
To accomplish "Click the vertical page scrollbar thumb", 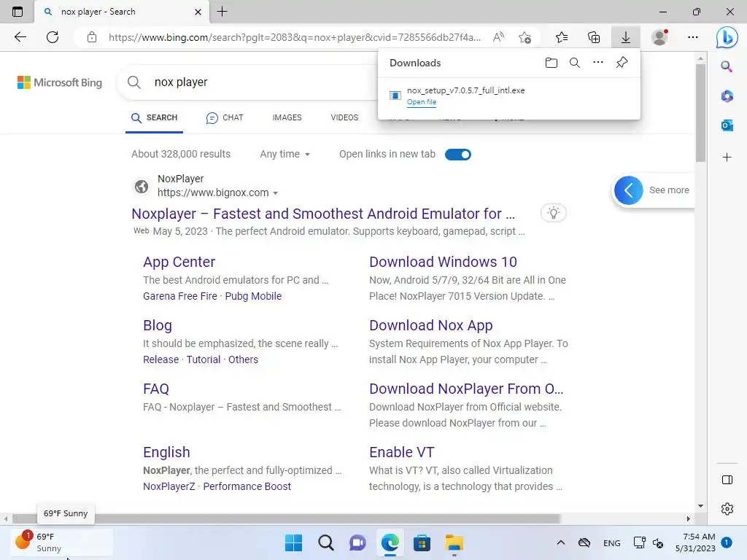I will point(700,113).
